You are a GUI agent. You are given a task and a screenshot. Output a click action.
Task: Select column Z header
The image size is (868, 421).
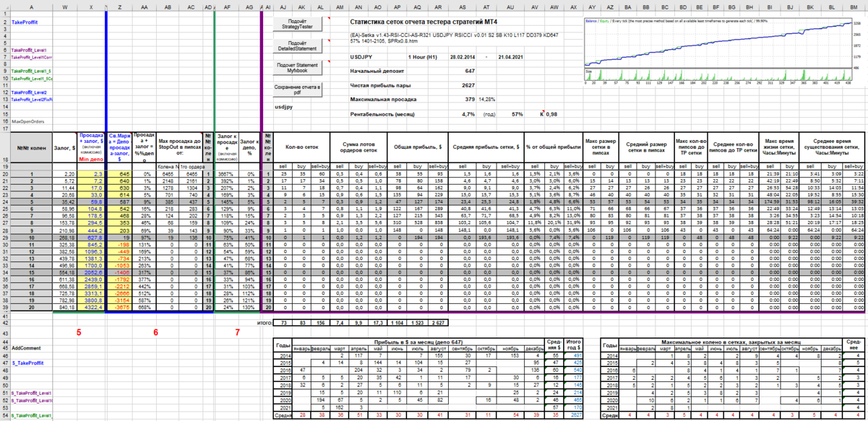[120, 9]
